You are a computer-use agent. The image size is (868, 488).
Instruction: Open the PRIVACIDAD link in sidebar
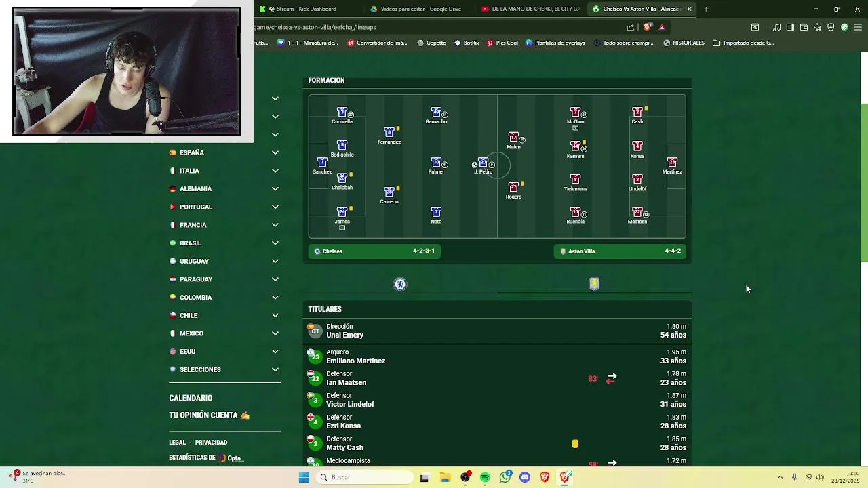coord(211,443)
